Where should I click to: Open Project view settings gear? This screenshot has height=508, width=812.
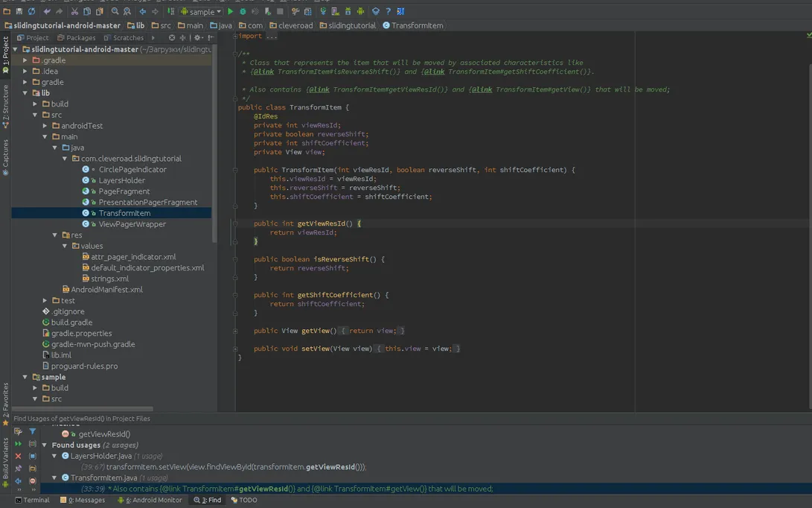click(197, 37)
